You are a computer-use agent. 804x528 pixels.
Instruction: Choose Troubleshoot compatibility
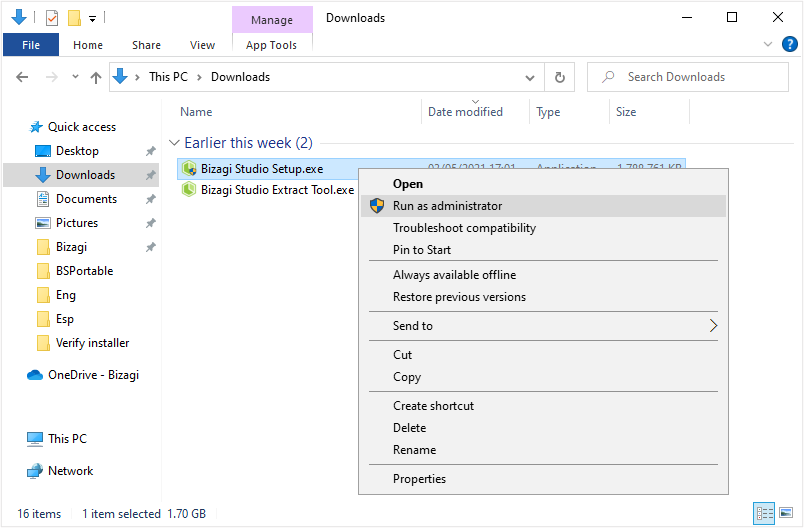[544, 228]
